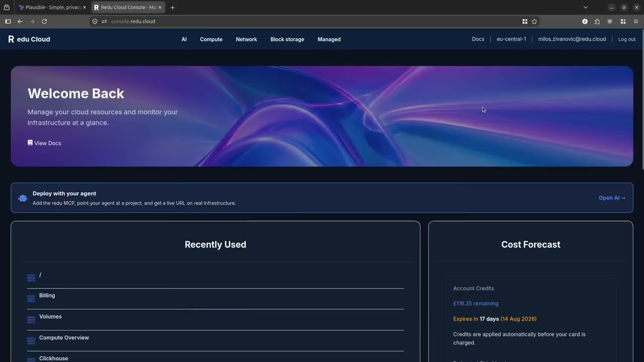This screenshot has height=362, width=644.
Task: Open a new browser tab
Action: pos(173,8)
